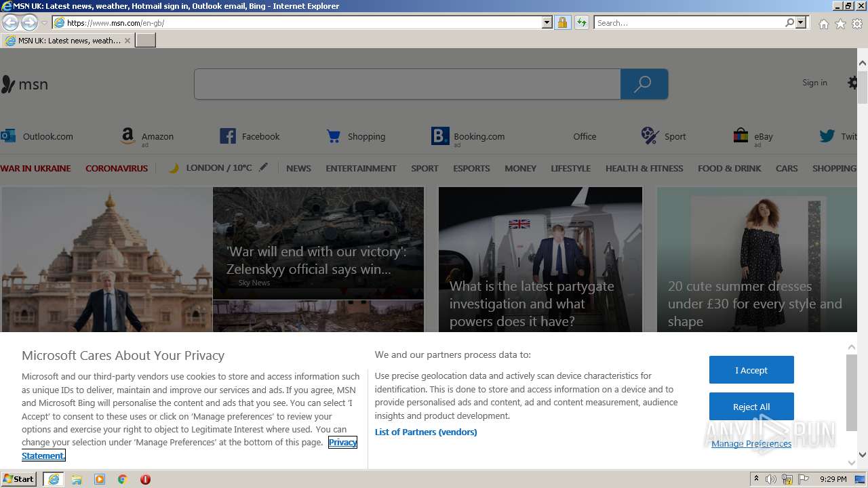This screenshot has width=868, height=488.
Task: Open the eBay shortcut icon
Action: (x=741, y=136)
